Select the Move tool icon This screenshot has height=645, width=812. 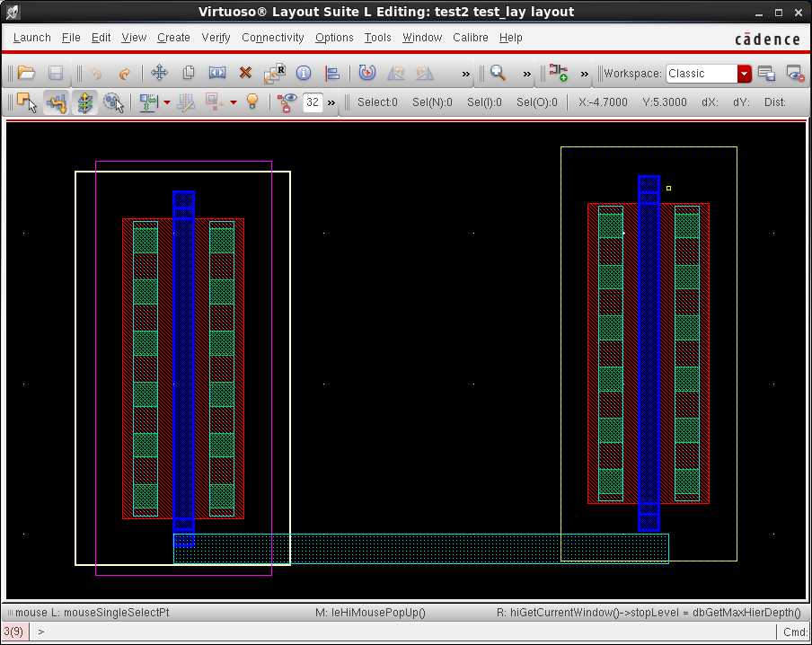159,74
